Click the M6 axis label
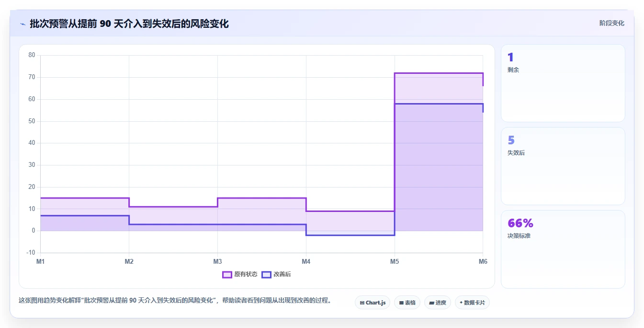The height and width of the screenshot is (328, 644). pyautogui.click(x=483, y=261)
